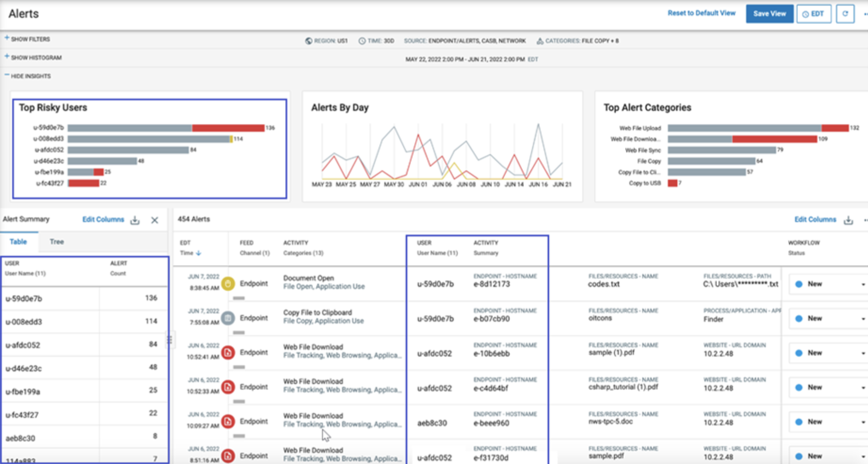
Task: Click red icon of 8:51:16 AM alert
Action: point(228,456)
